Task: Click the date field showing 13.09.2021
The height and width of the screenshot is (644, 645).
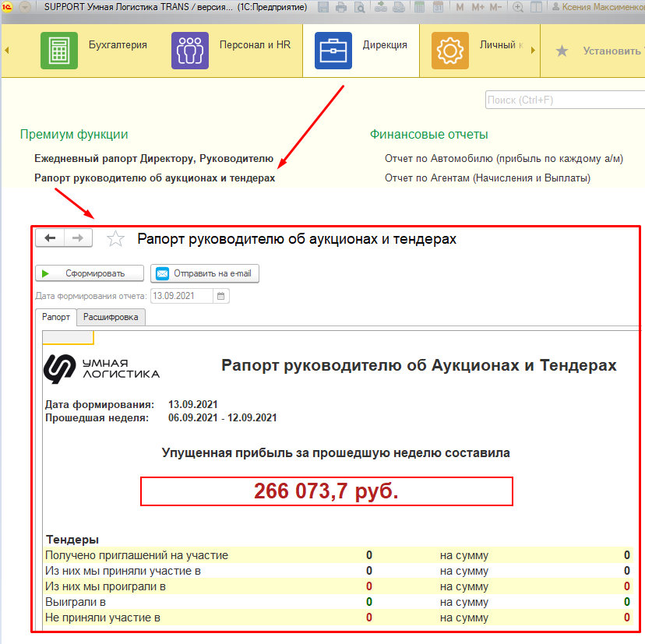Action: (x=182, y=296)
